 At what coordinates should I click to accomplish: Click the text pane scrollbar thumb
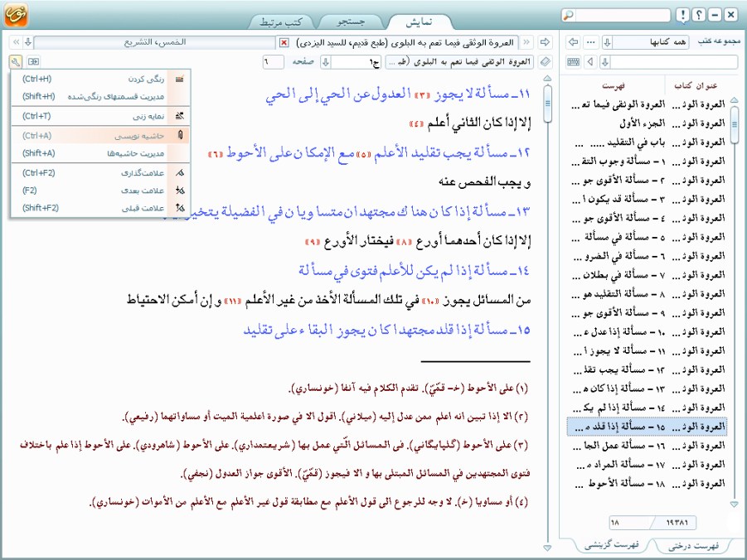(547, 104)
